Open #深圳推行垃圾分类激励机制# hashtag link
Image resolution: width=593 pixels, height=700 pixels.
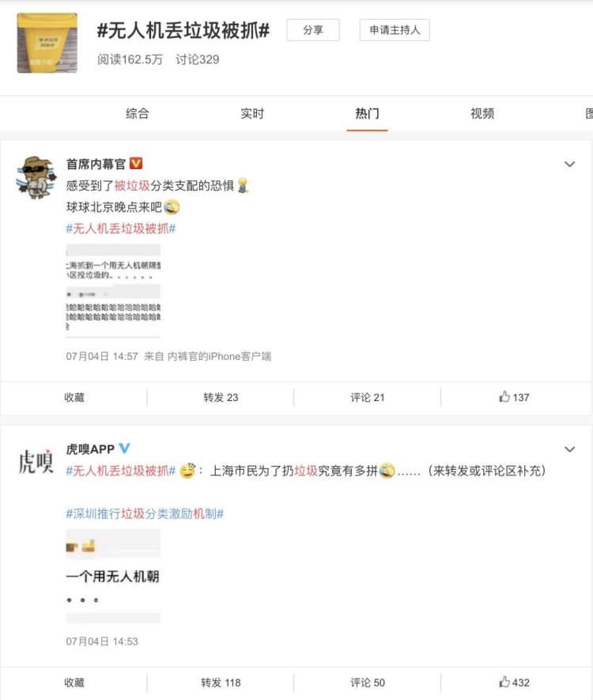click(x=145, y=514)
